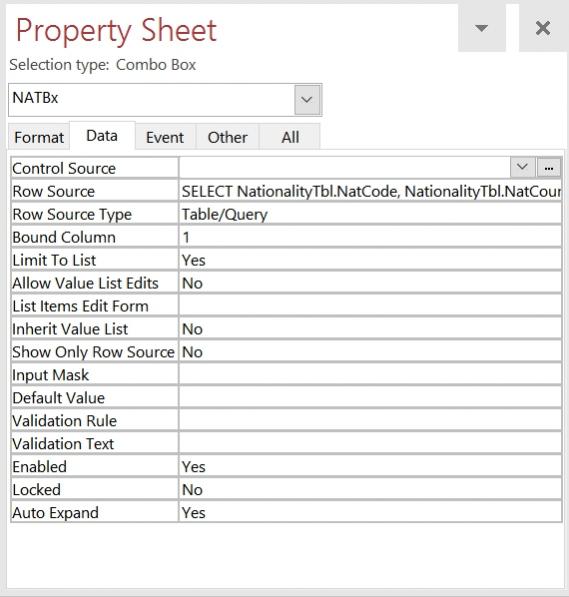Switch to the Event tab

(x=165, y=137)
